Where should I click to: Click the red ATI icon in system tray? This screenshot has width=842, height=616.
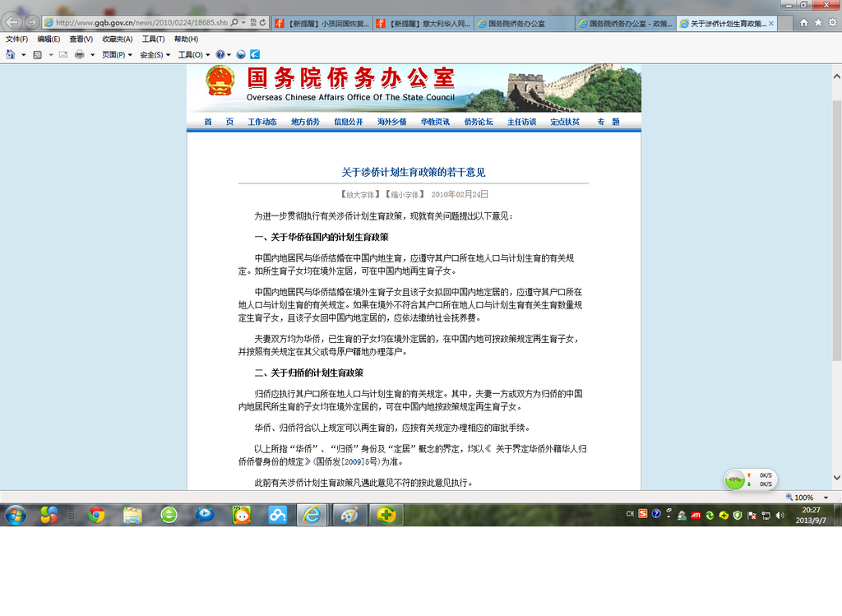pos(696,516)
